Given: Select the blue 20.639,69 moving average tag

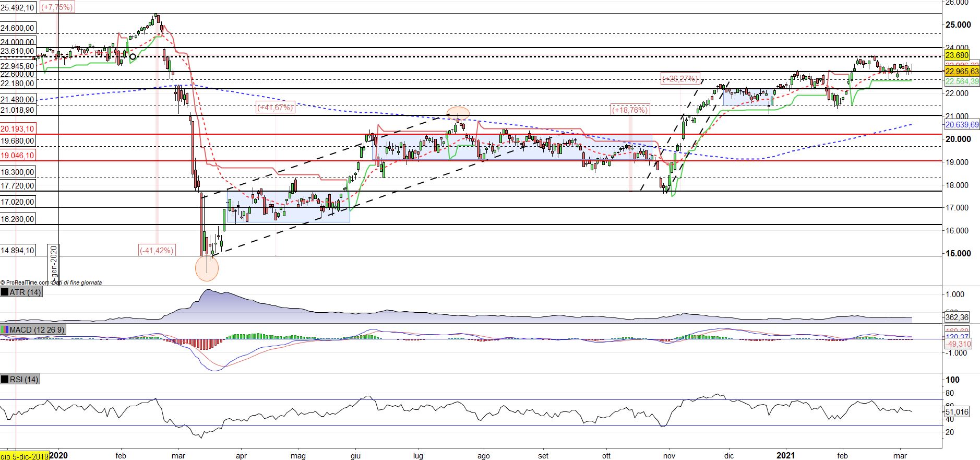Looking at the screenshot, I should pos(962,125).
